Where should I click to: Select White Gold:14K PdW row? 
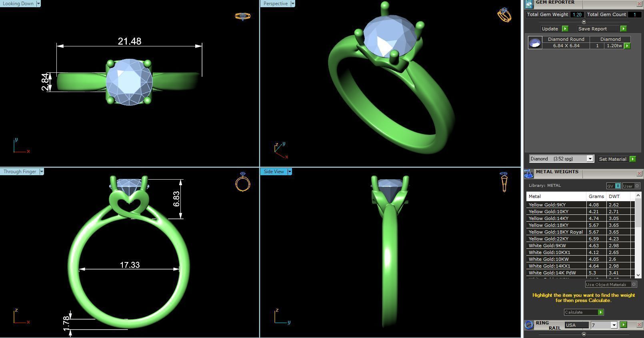pos(580,273)
